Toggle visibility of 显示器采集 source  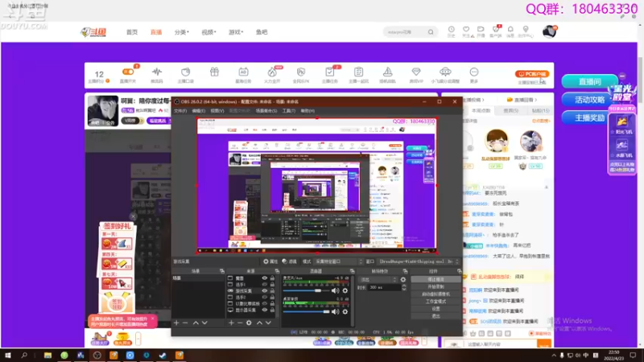coord(265,310)
